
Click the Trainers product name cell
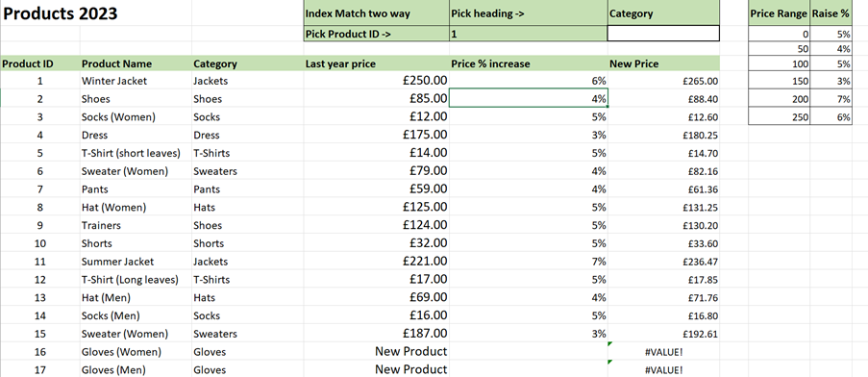pos(136,225)
